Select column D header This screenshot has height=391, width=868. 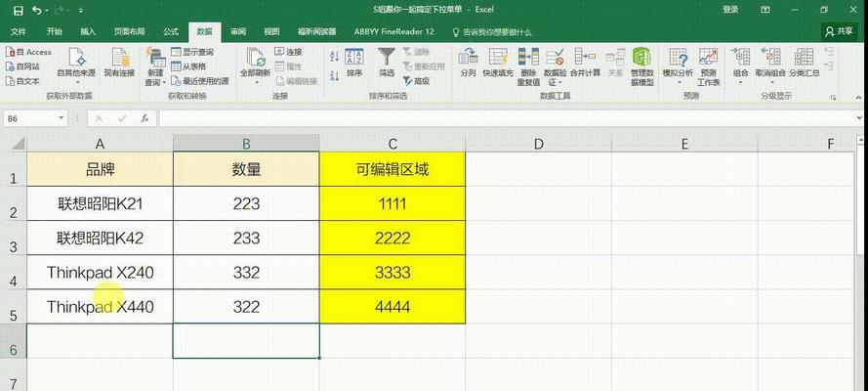pyautogui.click(x=539, y=144)
